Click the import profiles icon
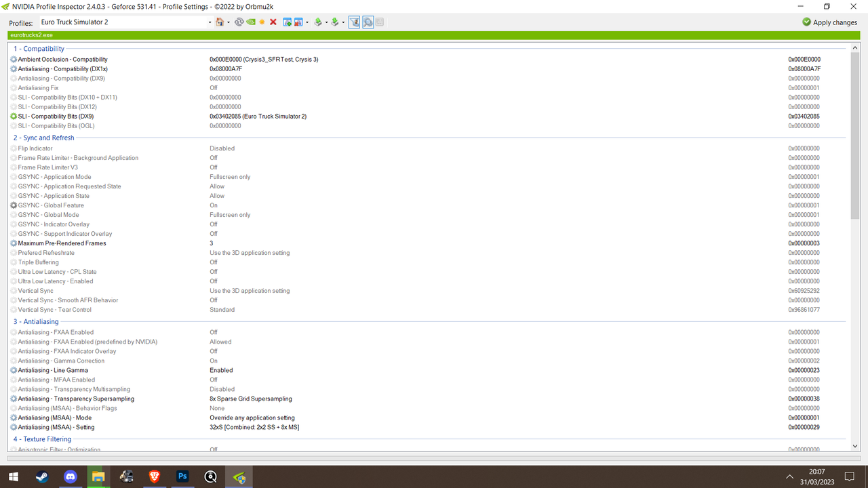The image size is (868, 488). tap(335, 22)
